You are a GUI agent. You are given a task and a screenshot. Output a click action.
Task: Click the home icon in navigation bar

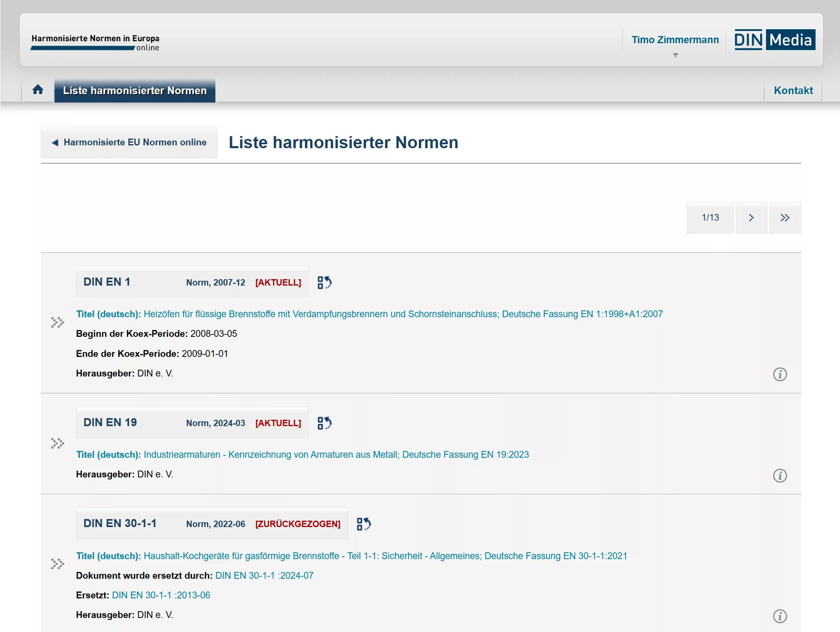(x=38, y=90)
